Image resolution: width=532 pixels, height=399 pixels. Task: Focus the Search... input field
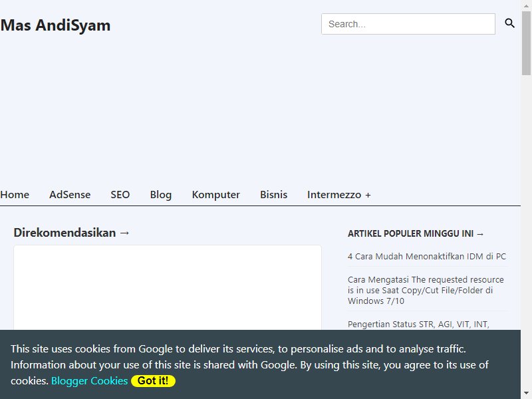(x=408, y=24)
